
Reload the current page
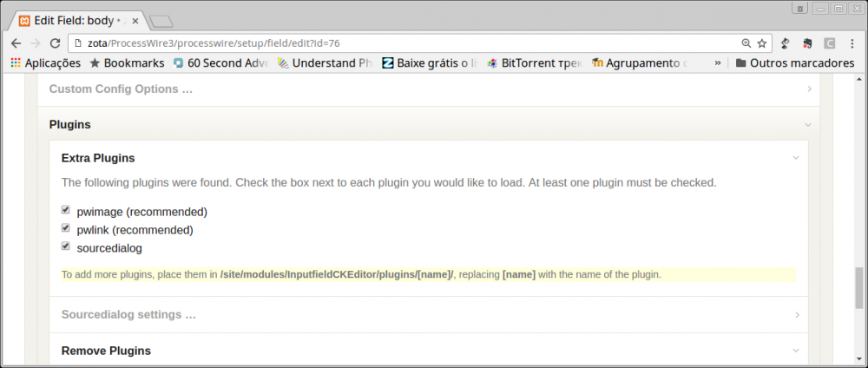55,43
